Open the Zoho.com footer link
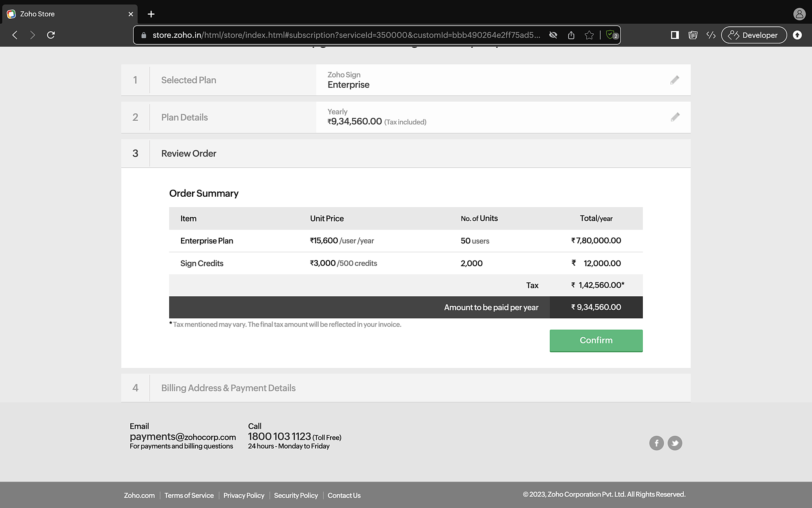This screenshot has height=508, width=812. (139, 495)
